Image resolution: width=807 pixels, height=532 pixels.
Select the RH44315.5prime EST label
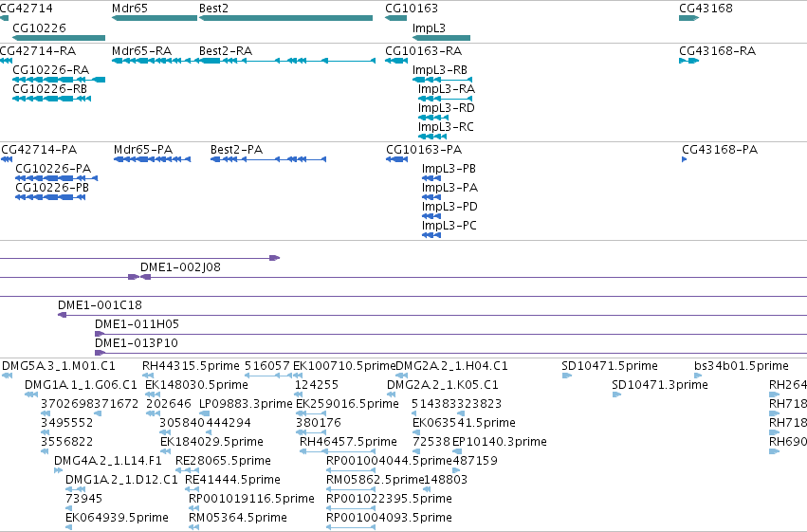191,366
